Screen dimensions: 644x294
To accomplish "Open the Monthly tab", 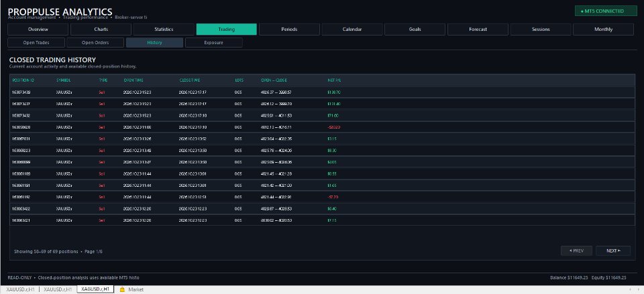I will pyautogui.click(x=603, y=29).
